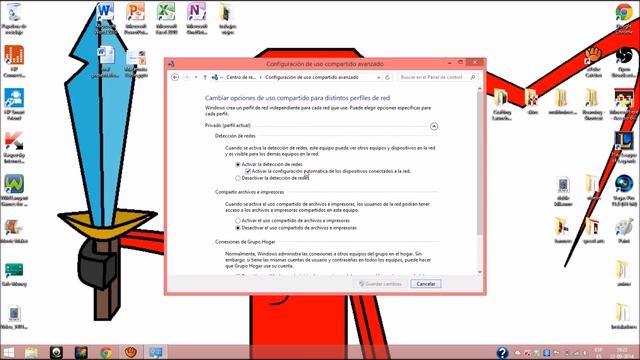The image size is (640, 360).
Task: Open the Microsoft PowerPoint desktop shortcut
Action: click(x=136, y=18)
